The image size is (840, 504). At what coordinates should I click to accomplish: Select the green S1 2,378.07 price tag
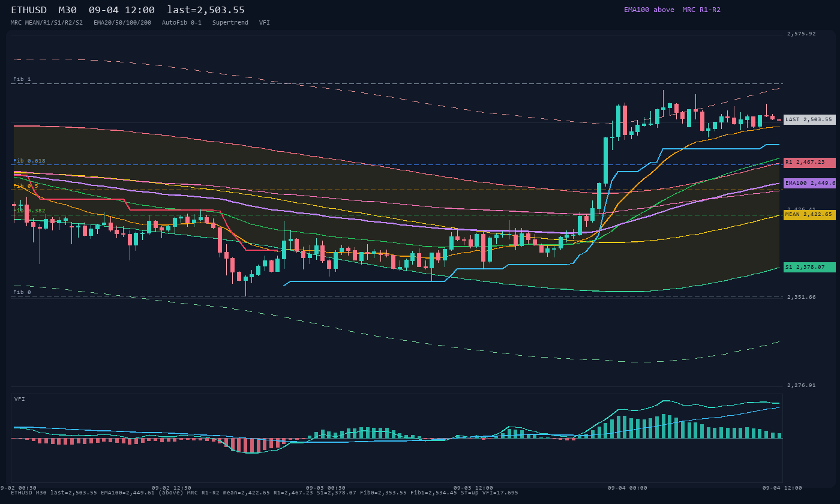coord(809,267)
